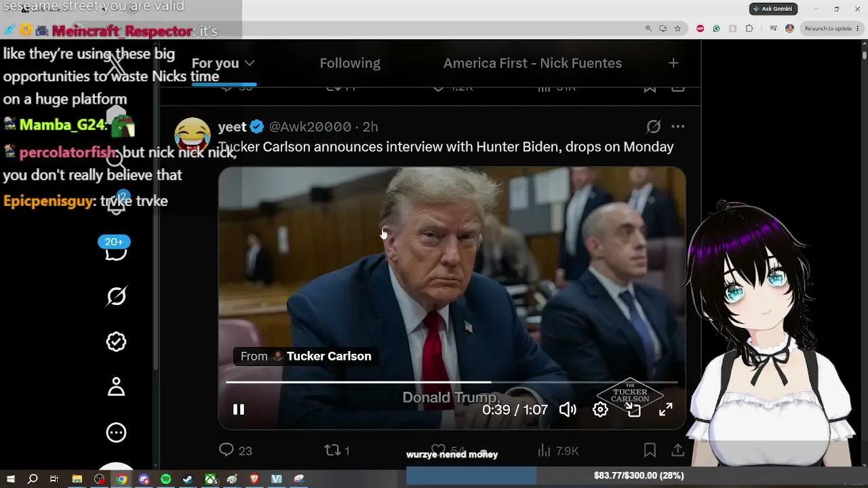Screen dimensions: 868x488
Task: Bookmark yeet's Tucker Carlson post
Action: tap(650, 450)
